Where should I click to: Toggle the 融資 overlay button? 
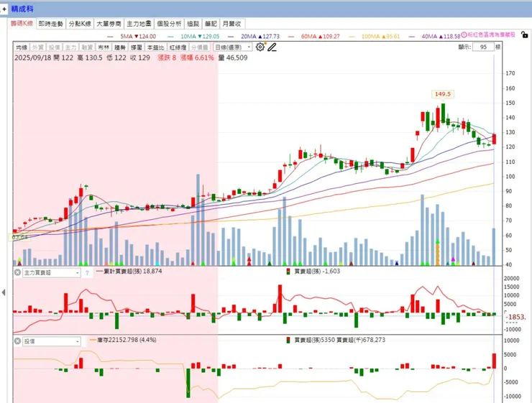tap(87, 47)
